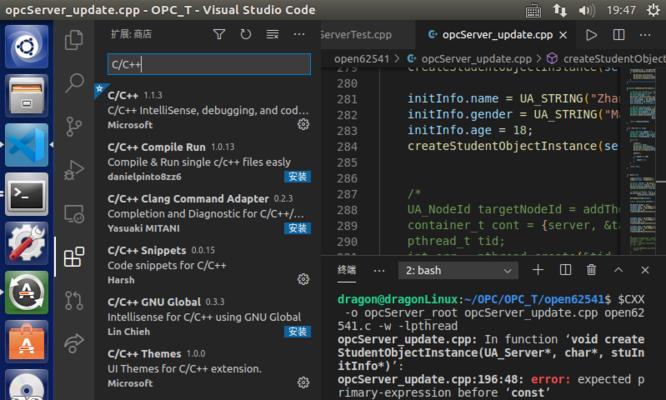The width and height of the screenshot is (666, 400).
Task: Open manage gear for C/C++ Snippets
Action: (x=303, y=279)
